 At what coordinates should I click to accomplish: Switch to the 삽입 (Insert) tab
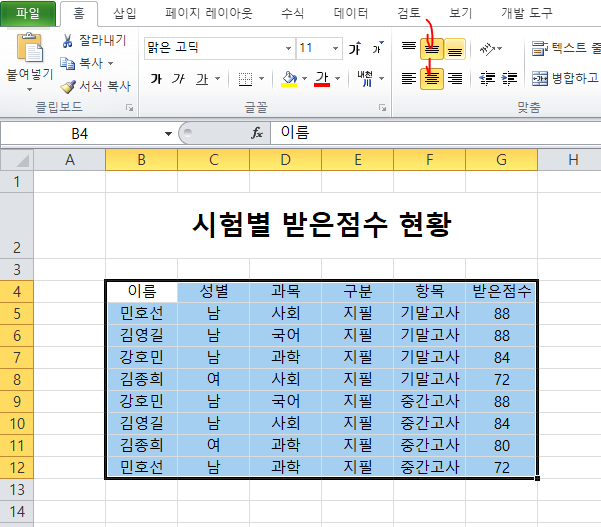point(125,13)
